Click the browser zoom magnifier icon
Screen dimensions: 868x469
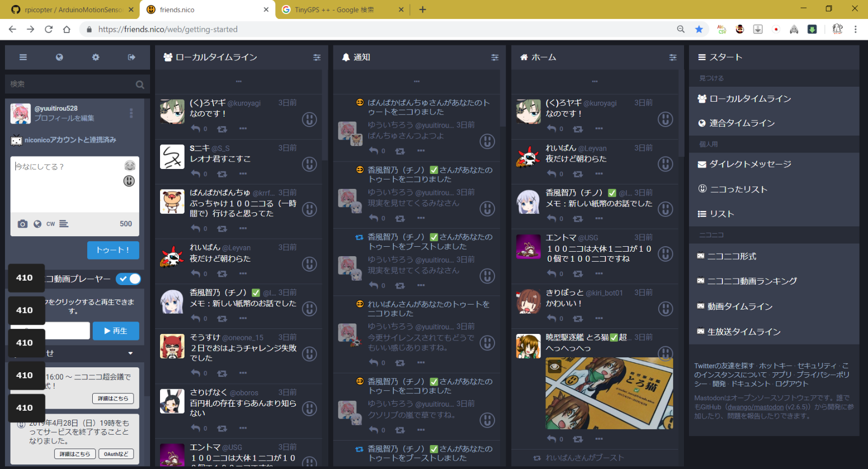pos(681,29)
